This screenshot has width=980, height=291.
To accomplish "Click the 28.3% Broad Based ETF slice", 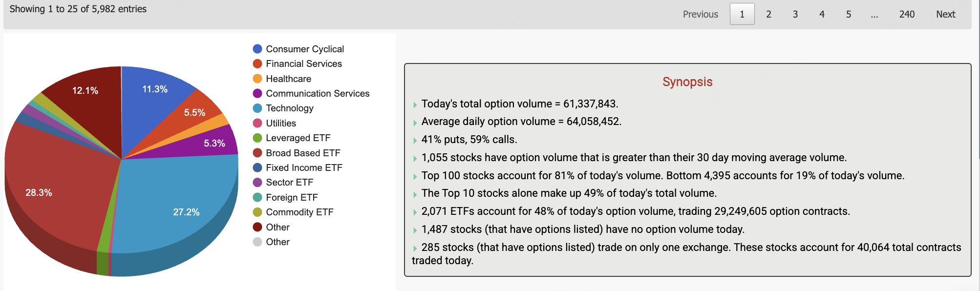I will click(x=54, y=195).
